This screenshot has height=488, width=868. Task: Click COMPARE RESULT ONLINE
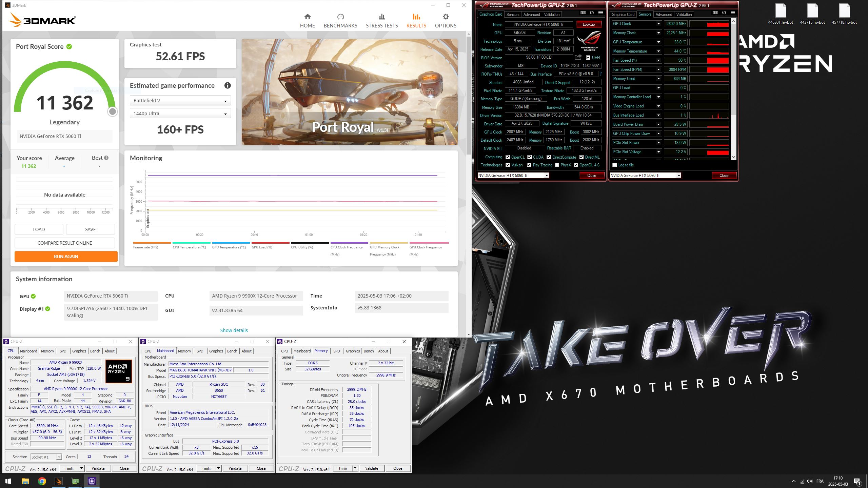(65, 243)
